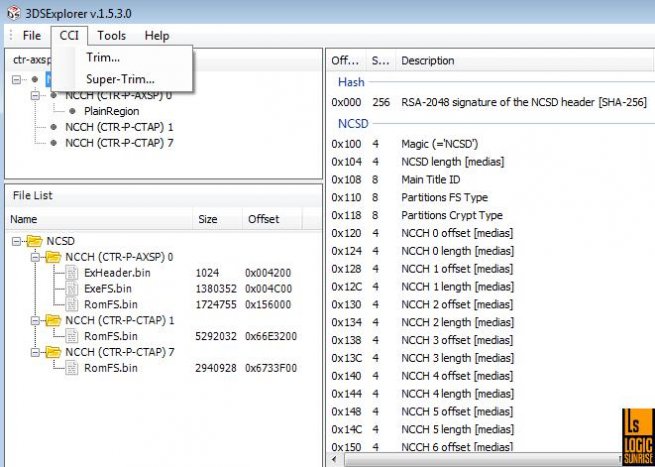Collapse the NCSD folder in File List
The height and width of the screenshot is (467, 655).
click(18, 241)
